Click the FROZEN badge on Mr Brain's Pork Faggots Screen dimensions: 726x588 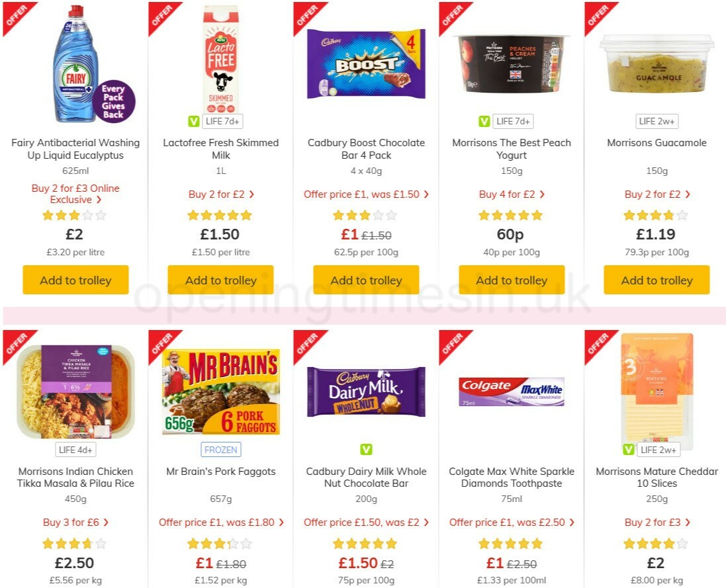tap(220, 450)
